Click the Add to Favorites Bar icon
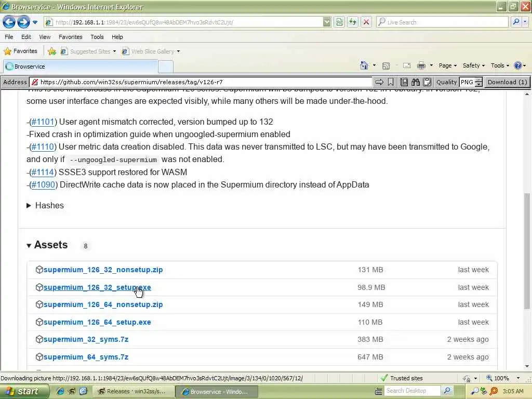Screen dimensions: 532x399 tap(52, 51)
